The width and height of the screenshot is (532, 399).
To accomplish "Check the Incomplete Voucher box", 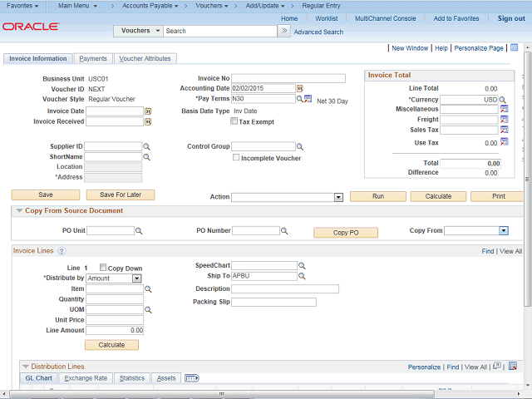I will point(236,157).
